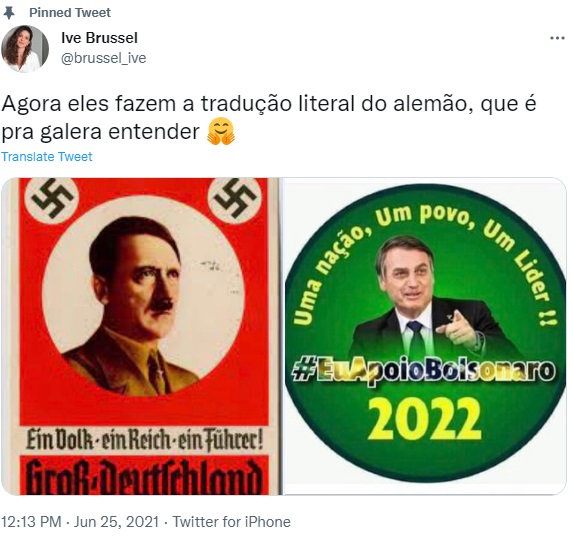The height and width of the screenshot is (539, 573).
Task: Click the tweet text starting with Agora eles
Action: tap(269, 118)
